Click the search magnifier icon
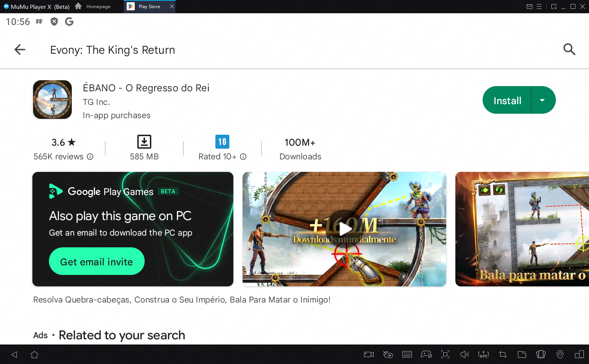The width and height of the screenshot is (589, 364). coord(569,49)
